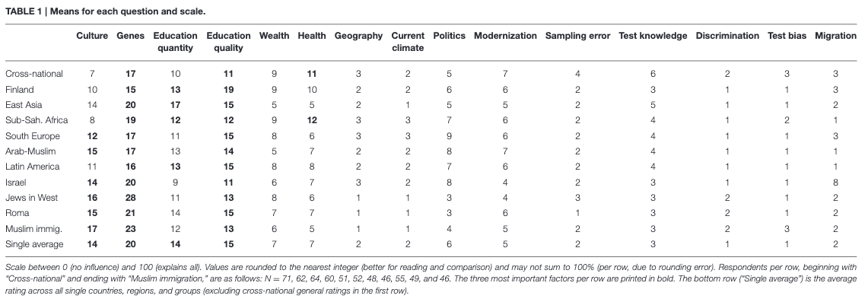The image size is (868, 302).
Task: Click the Education quality column header
Action: [229, 42]
